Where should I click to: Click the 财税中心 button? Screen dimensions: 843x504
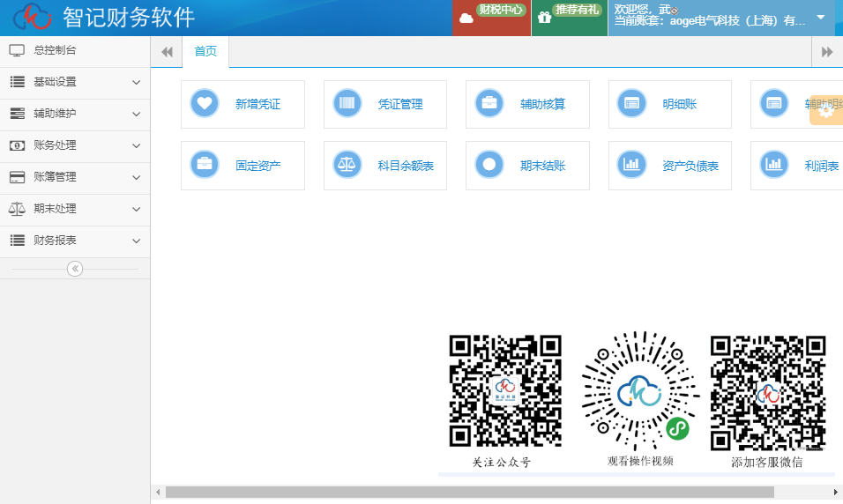click(x=492, y=18)
